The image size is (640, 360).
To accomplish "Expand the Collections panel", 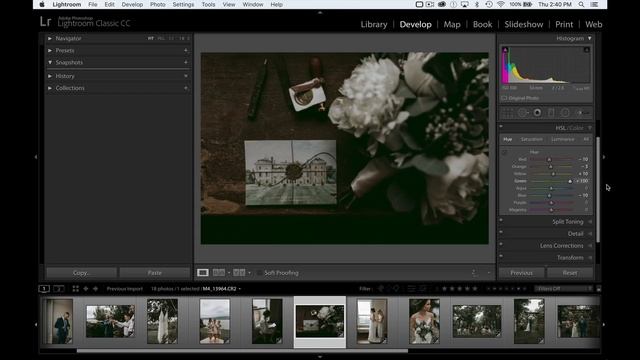I will (x=50, y=88).
